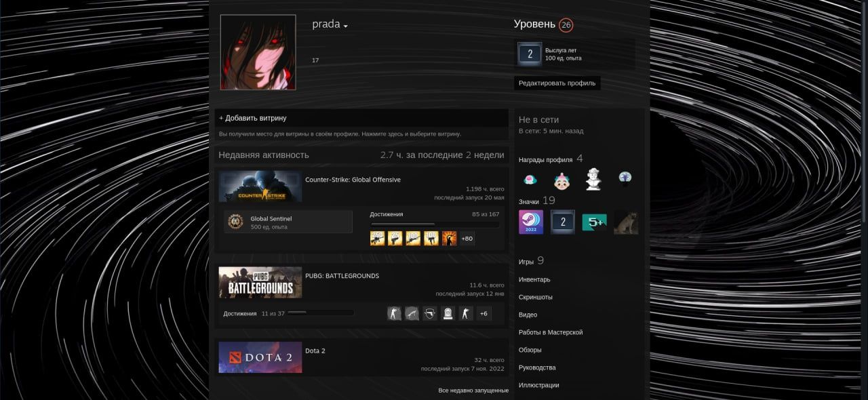Click the Global Sentinel badge icon
Image resolution: width=868 pixels, height=400 pixels.
235,222
